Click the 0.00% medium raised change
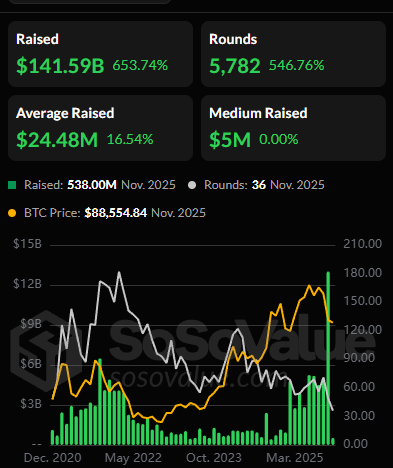This screenshot has width=393, height=468. pos(279,139)
